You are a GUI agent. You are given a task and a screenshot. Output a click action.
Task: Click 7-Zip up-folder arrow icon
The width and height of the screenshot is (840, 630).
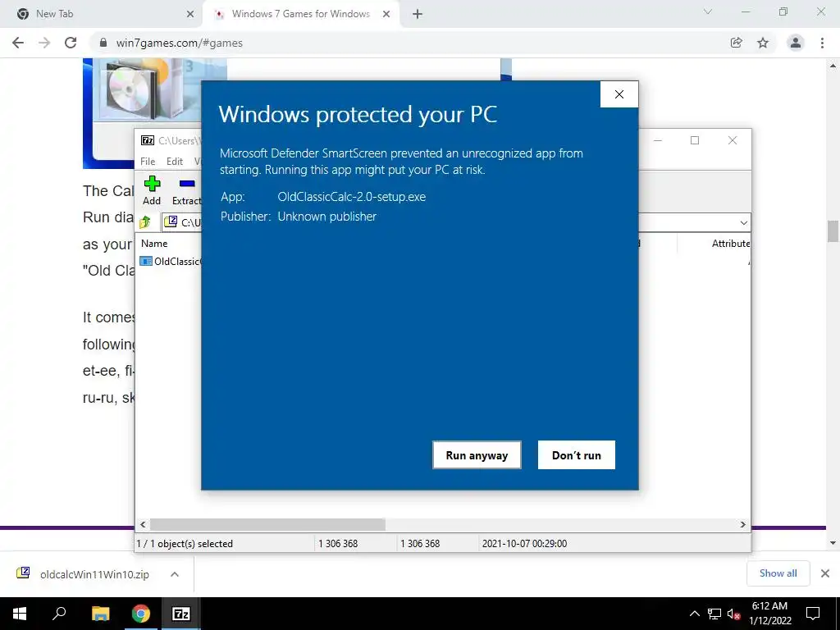point(145,221)
